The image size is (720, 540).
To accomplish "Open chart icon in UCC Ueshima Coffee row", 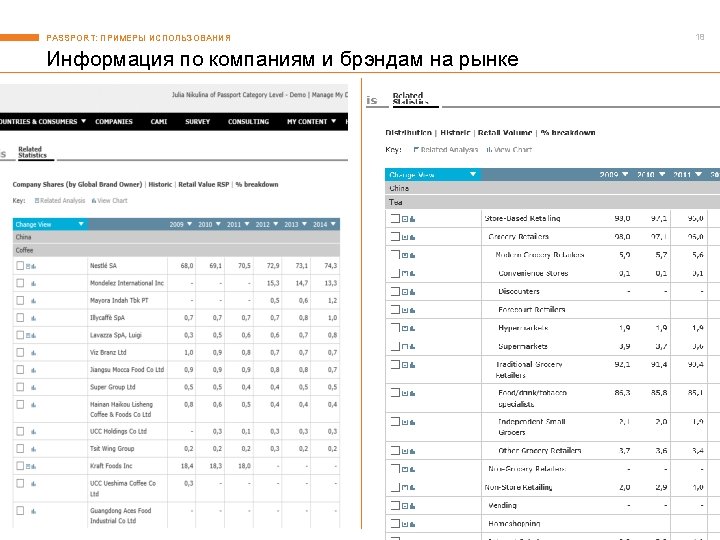I will (34, 484).
